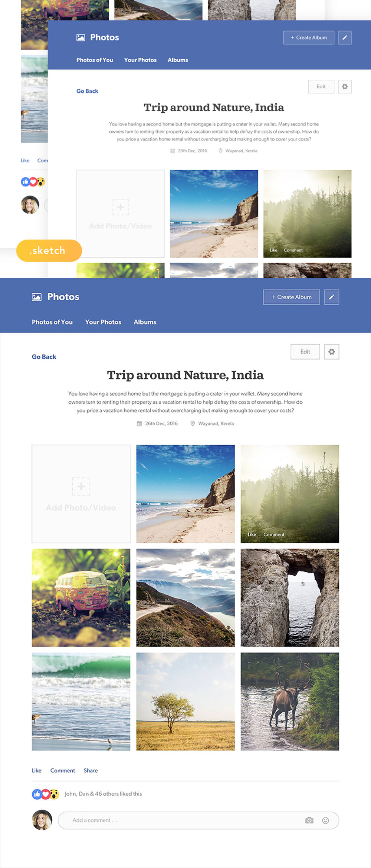Open the toy van photo thumbnail
The width and height of the screenshot is (371, 868).
coord(81,598)
